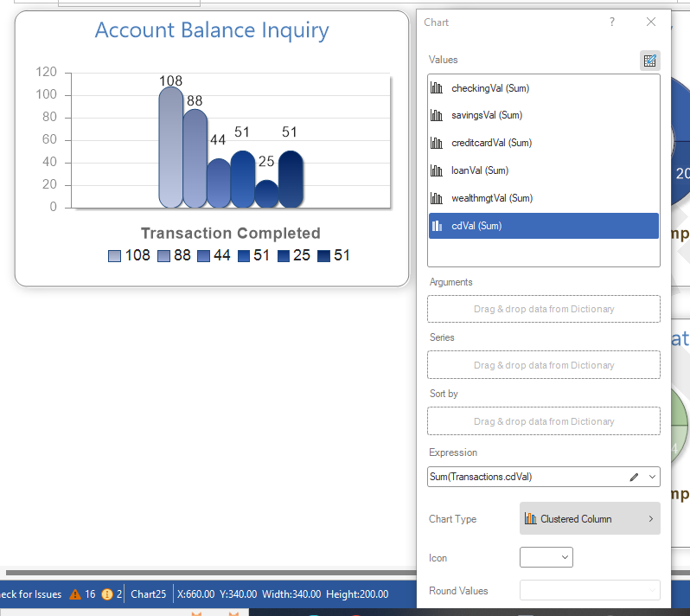The image size is (690, 616).
Task: Open the Values data editor icon
Action: (649, 61)
